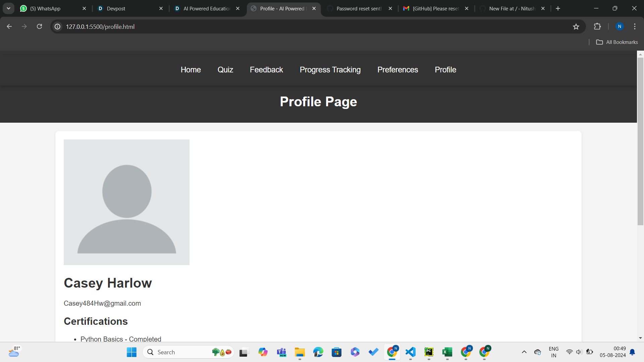Viewport: 644px width, 362px height.
Task: Show hidden system tray icons
Action: 524,352
